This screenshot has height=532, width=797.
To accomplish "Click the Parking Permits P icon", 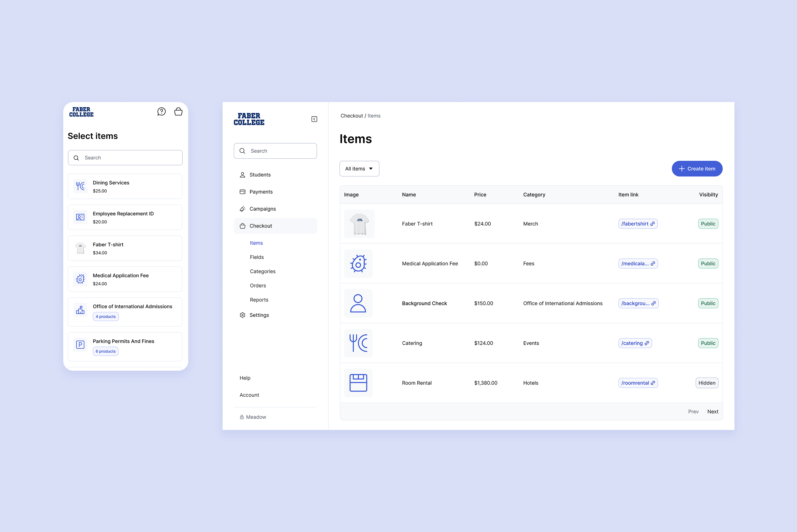I will pyautogui.click(x=80, y=345).
